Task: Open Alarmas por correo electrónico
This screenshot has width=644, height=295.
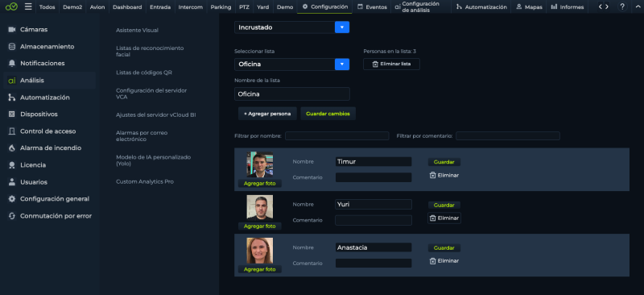Action: tap(142, 135)
